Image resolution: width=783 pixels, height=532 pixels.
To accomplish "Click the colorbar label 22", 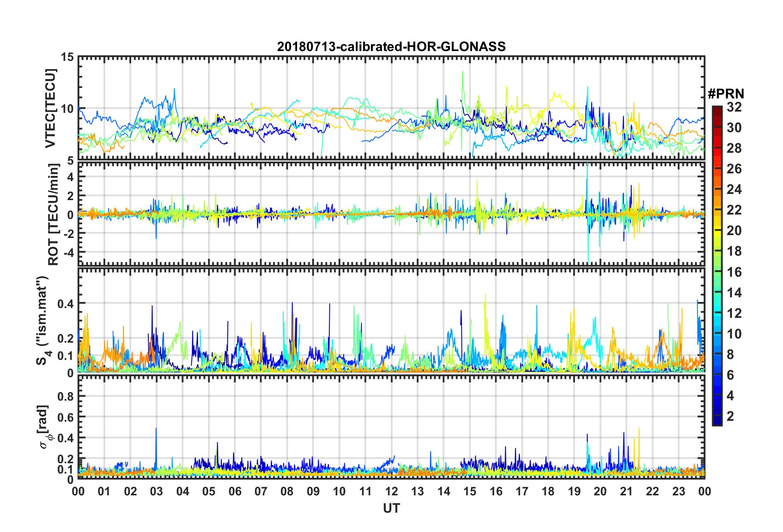I will coord(734,210).
